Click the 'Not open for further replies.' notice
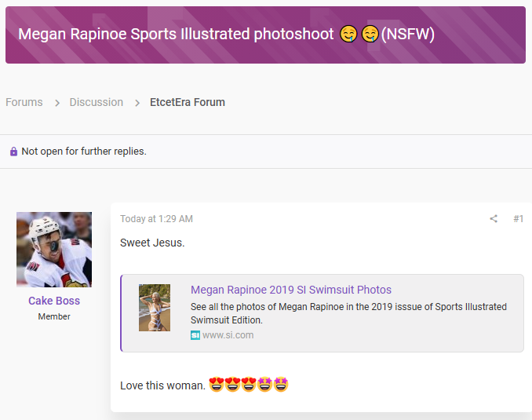Image resolution: width=532 pixels, height=420 pixels. (84, 151)
